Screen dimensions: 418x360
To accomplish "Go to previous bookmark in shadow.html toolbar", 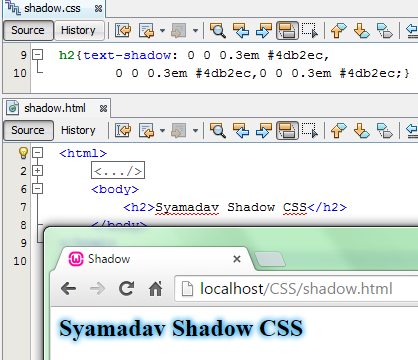I will point(339,131).
